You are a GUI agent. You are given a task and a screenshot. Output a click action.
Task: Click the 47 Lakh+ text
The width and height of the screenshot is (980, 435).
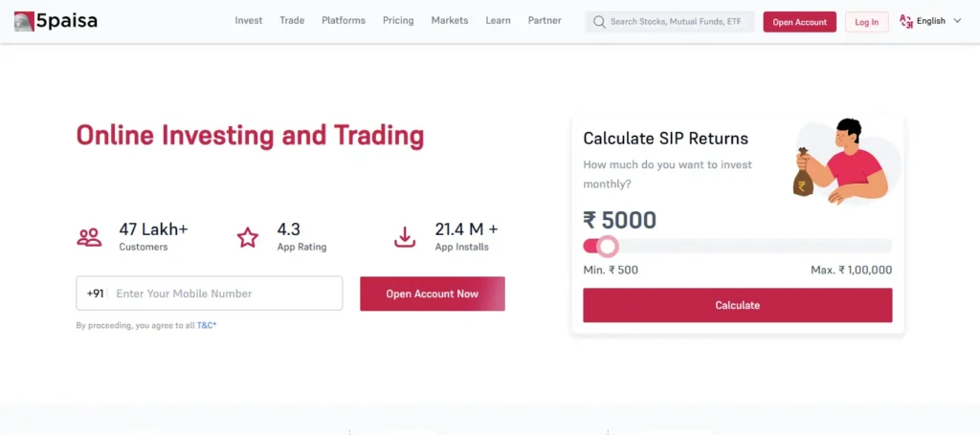(x=154, y=229)
